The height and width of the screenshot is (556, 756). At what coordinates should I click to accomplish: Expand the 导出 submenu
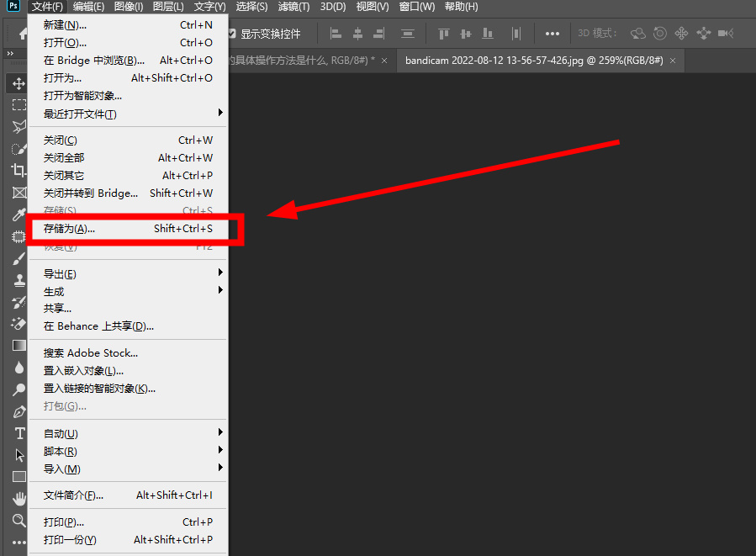[x=126, y=274]
